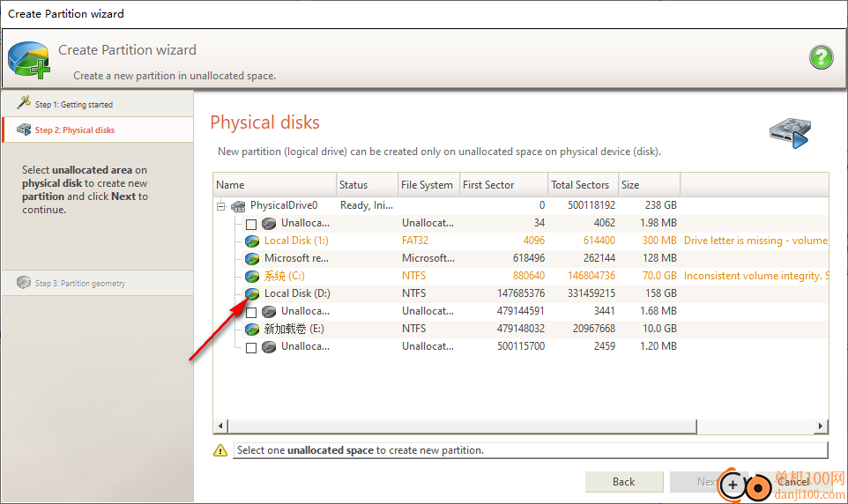Screen dimensions: 848x504
Task: Click grey disk icon of unallocated 1.98 MB row
Action: pos(269,223)
